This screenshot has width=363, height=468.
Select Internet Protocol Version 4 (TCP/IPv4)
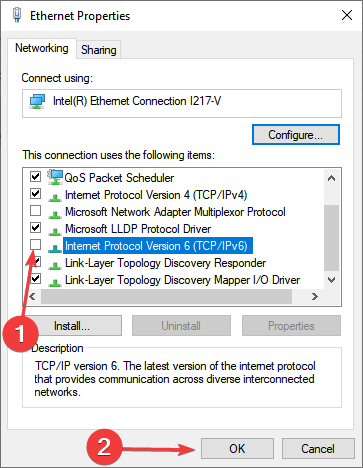click(x=156, y=195)
